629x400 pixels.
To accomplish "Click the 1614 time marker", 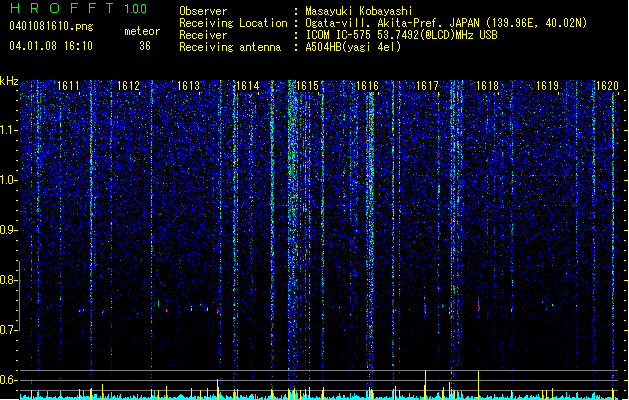I will [x=248, y=86].
